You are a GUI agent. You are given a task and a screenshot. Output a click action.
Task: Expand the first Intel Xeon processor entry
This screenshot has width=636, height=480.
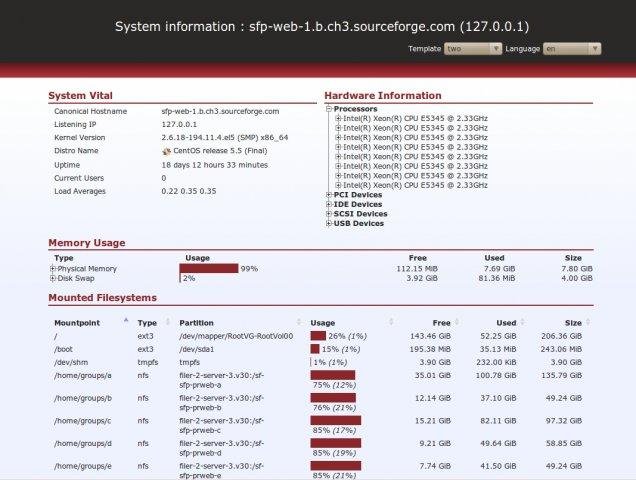click(x=338, y=118)
